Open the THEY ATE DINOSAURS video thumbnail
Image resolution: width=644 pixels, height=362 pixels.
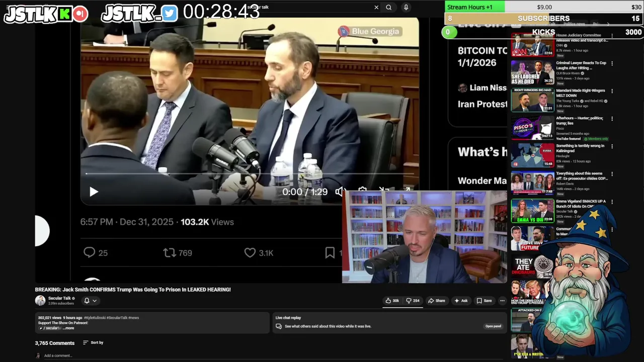[x=532, y=266]
